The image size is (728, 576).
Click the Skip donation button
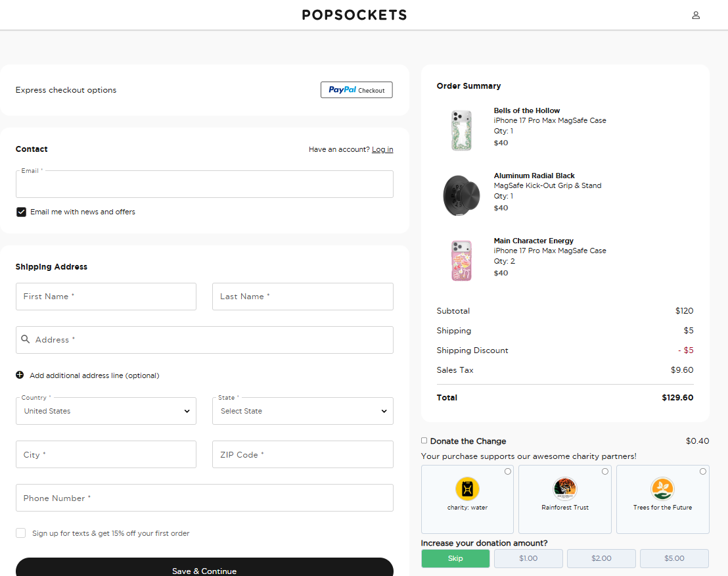tap(455, 558)
